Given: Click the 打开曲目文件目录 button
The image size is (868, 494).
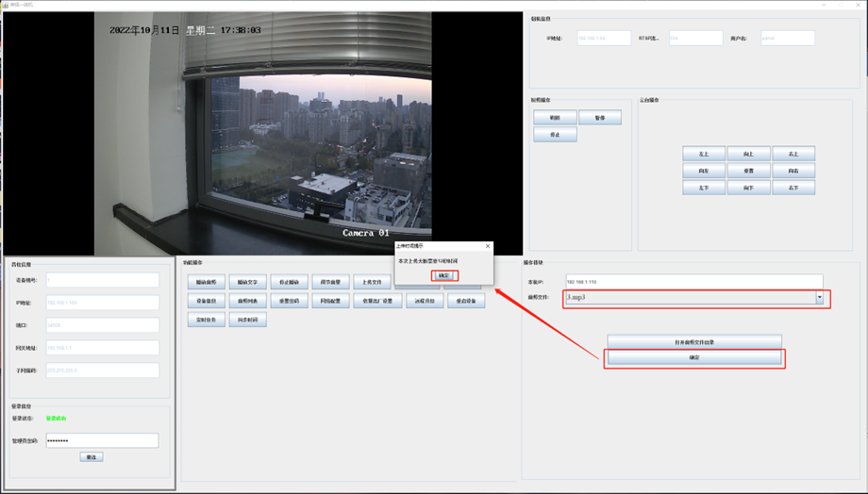Looking at the screenshot, I should (x=693, y=340).
